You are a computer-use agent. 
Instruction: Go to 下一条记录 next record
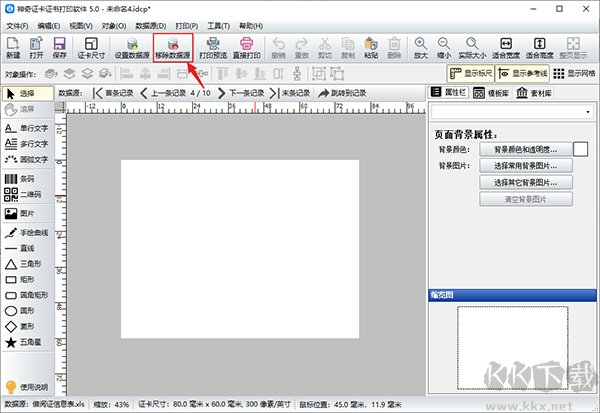[x=241, y=93]
